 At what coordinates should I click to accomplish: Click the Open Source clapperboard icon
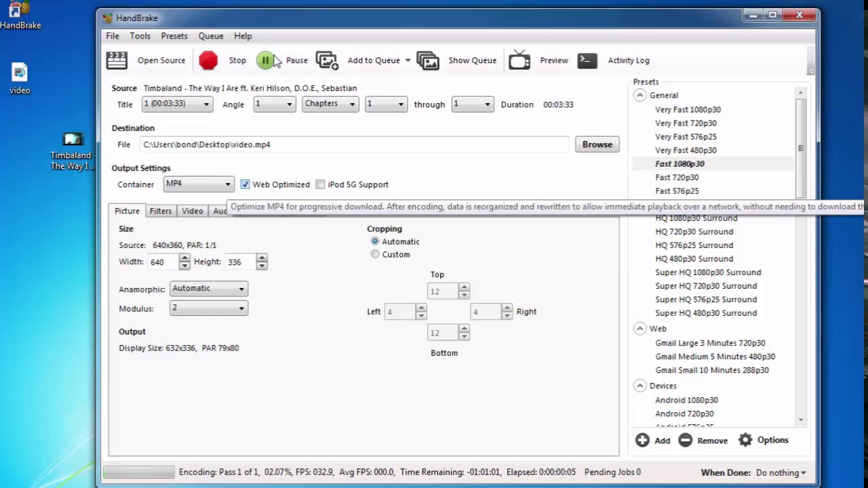pyautogui.click(x=117, y=60)
